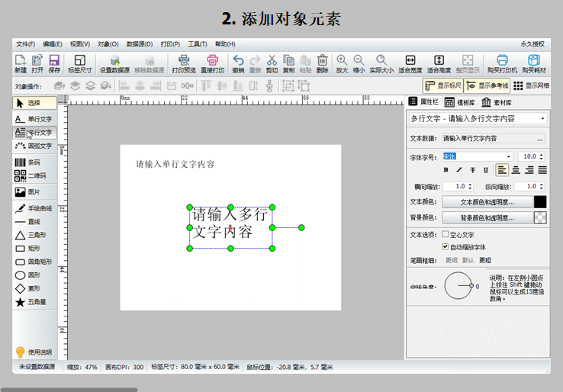The height and width of the screenshot is (392, 563).
Task: Toggle bold B formatting
Action: pos(446,170)
